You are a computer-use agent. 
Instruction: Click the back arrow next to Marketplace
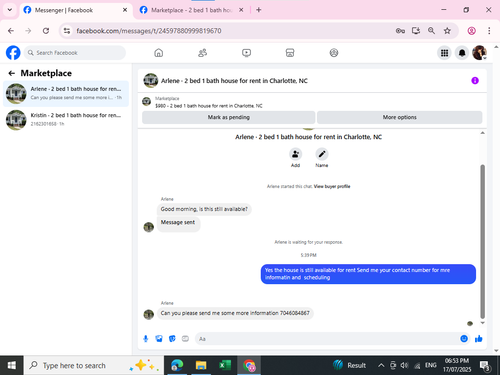coord(12,73)
